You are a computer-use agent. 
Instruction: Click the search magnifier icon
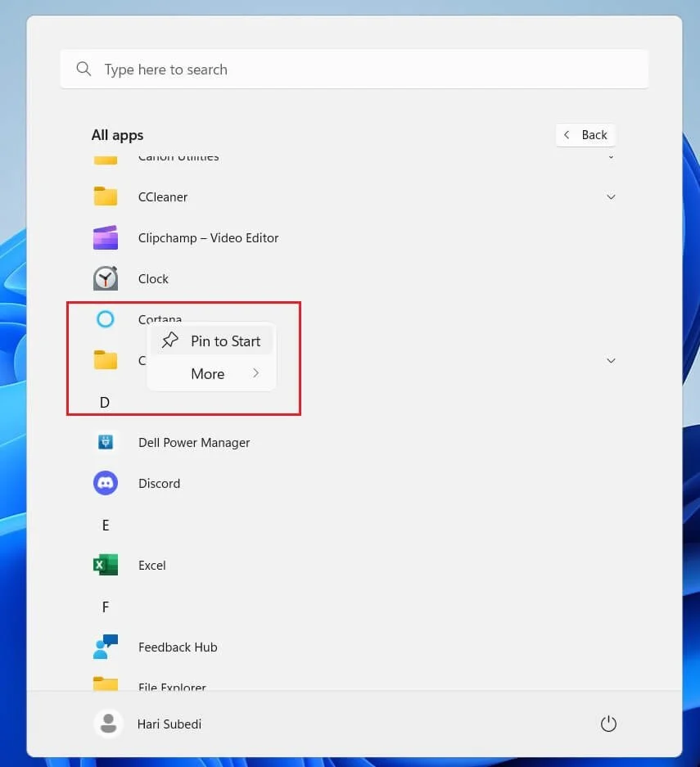pos(84,69)
